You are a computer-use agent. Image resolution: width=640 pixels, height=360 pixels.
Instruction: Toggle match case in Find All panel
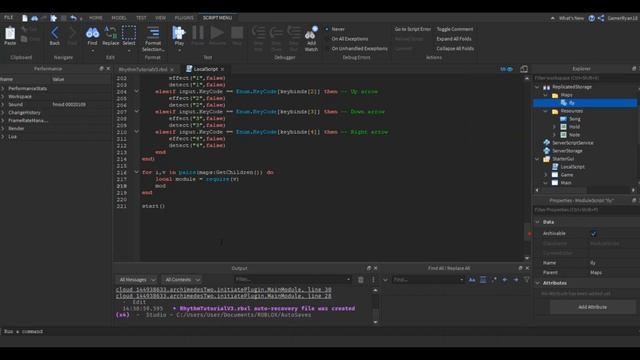click(x=472, y=280)
